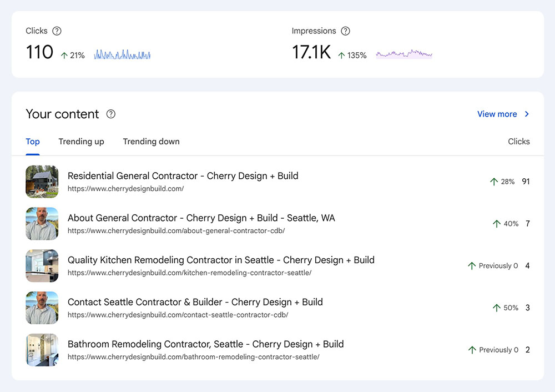Click the portrait thumbnail for About General Contractor

[x=42, y=224]
